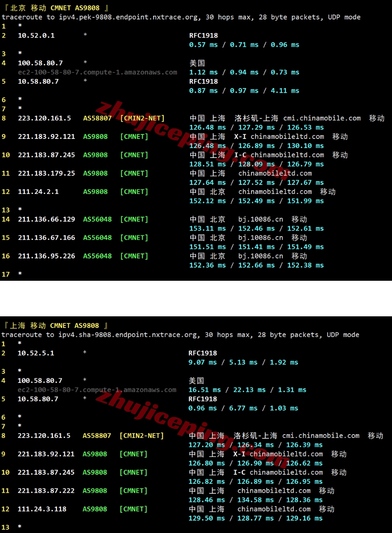
Task: Click latency value 153.11 ms
Action: (x=207, y=228)
